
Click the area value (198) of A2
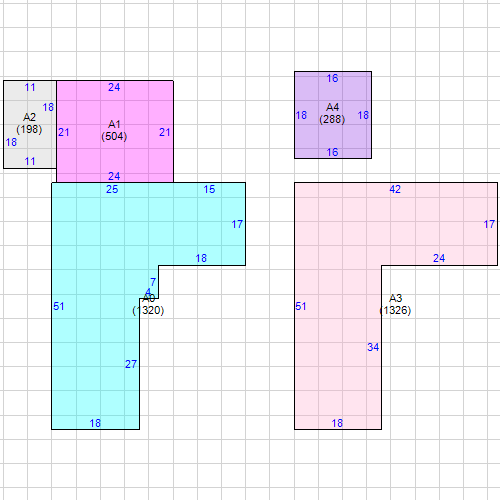(x=29, y=129)
